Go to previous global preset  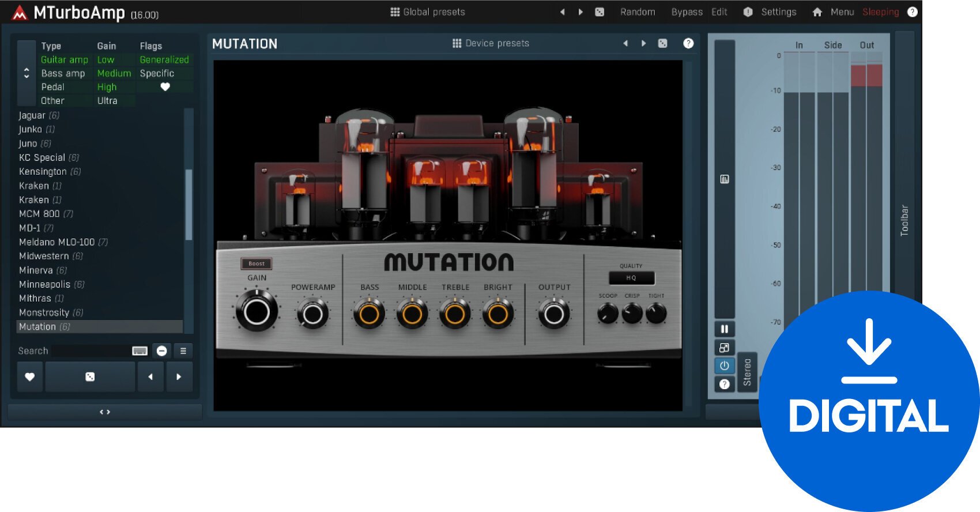562,12
